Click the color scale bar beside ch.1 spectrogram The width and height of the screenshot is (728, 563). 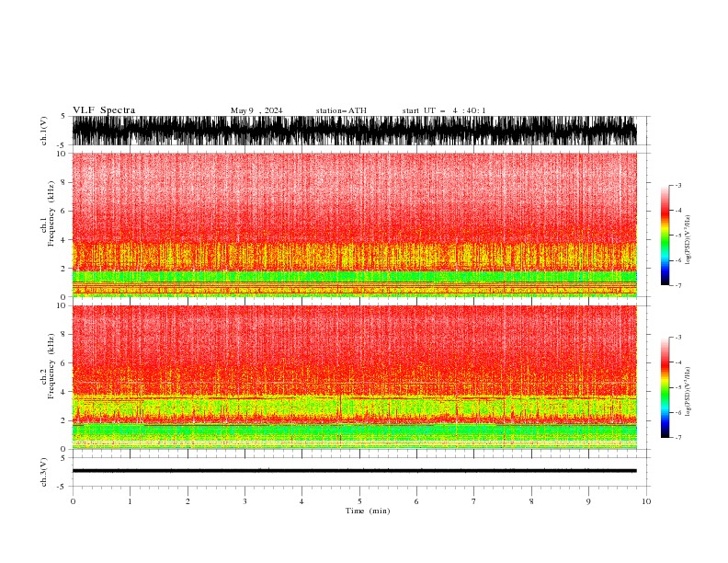pyautogui.click(x=665, y=236)
